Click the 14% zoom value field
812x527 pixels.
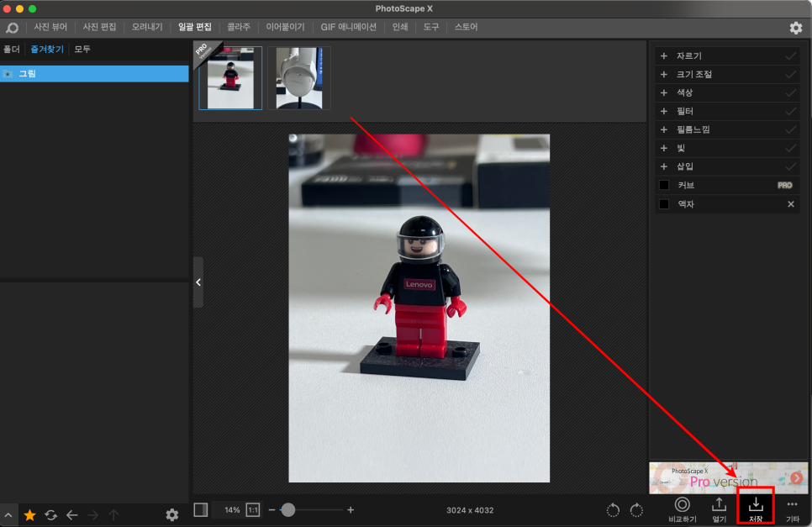coord(232,510)
